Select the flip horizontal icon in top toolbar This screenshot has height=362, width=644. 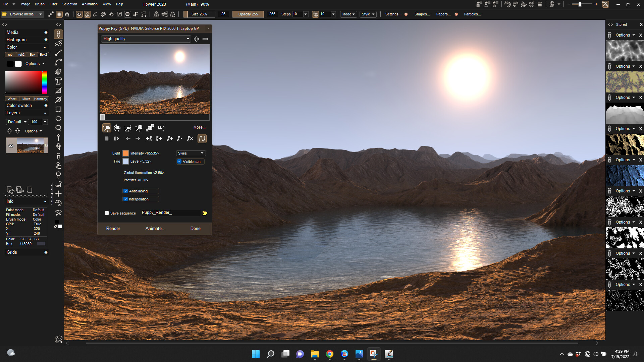coord(156,14)
